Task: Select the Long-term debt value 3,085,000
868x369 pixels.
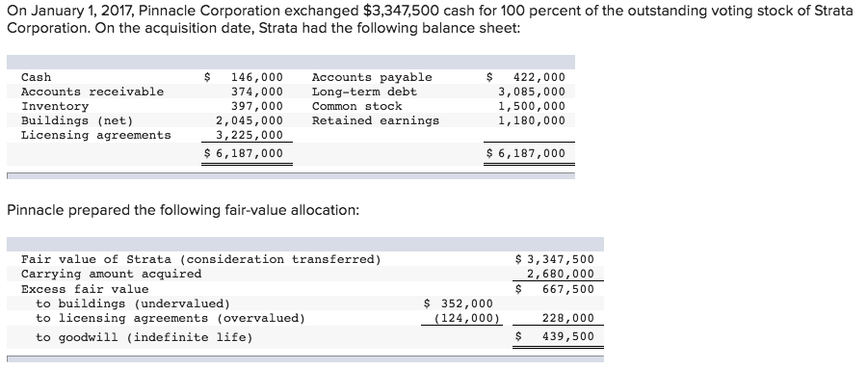Action: pyautogui.click(x=532, y=92)
